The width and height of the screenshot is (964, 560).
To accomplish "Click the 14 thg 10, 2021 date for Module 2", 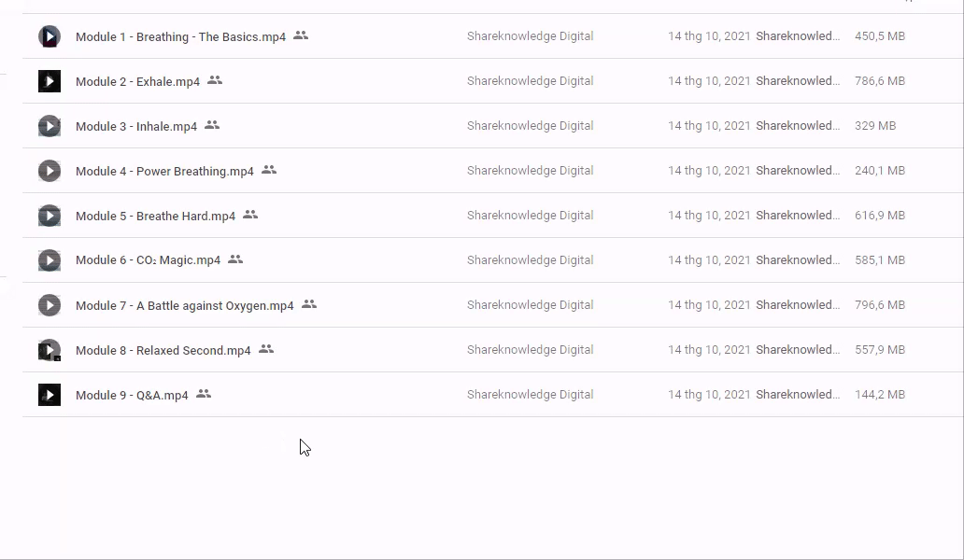I will [x=708, y=81].
